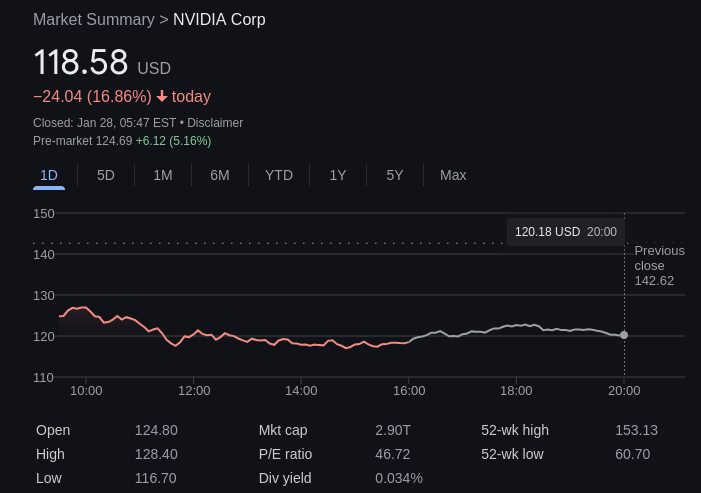Click the +6.12 (5.16%) pre-market change

173,141
